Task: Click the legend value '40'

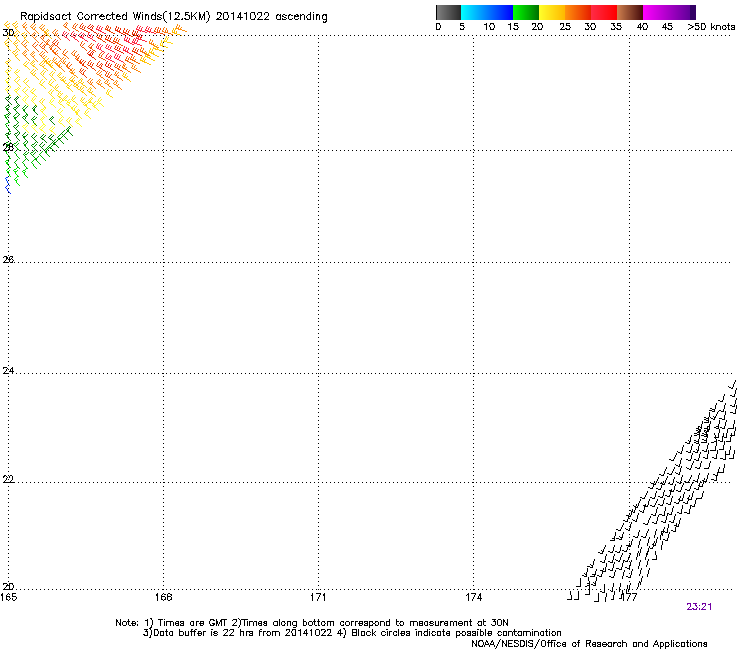Action: (642, 27)
